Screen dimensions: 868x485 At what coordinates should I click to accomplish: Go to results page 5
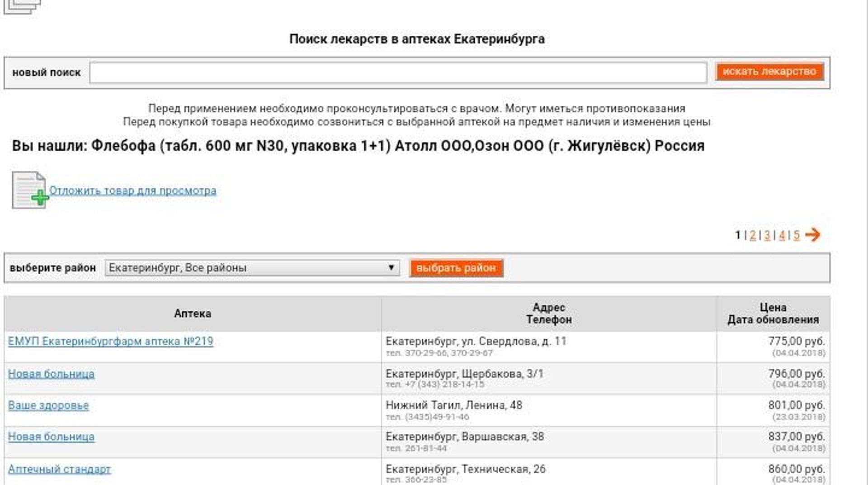click(796, 235)
